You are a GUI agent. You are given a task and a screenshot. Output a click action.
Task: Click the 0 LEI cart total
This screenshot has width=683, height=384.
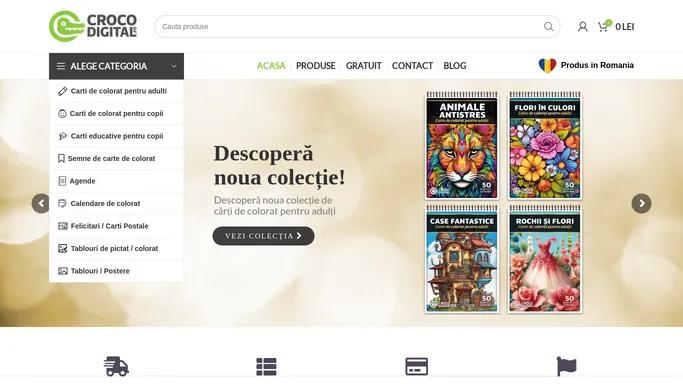point(625,27)
